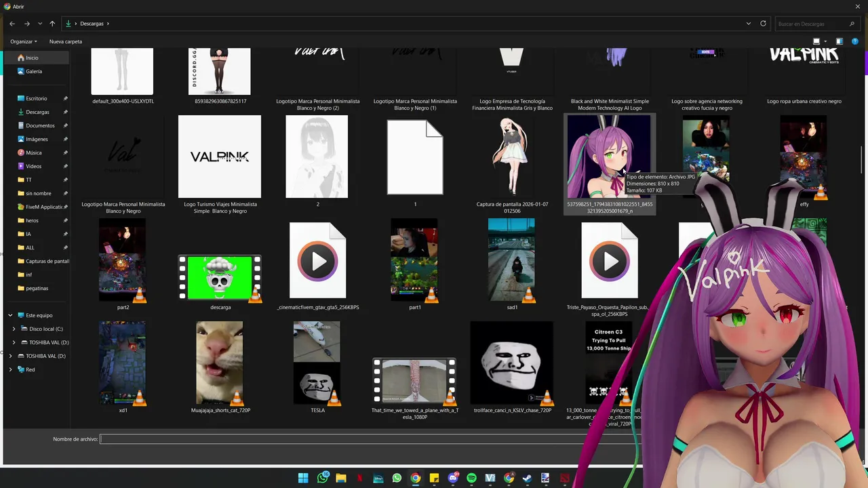Select default_300x400-USLXYDTL image
This screenshot has width=868, height=488.
pyautogui.click(x=123, y=71)
